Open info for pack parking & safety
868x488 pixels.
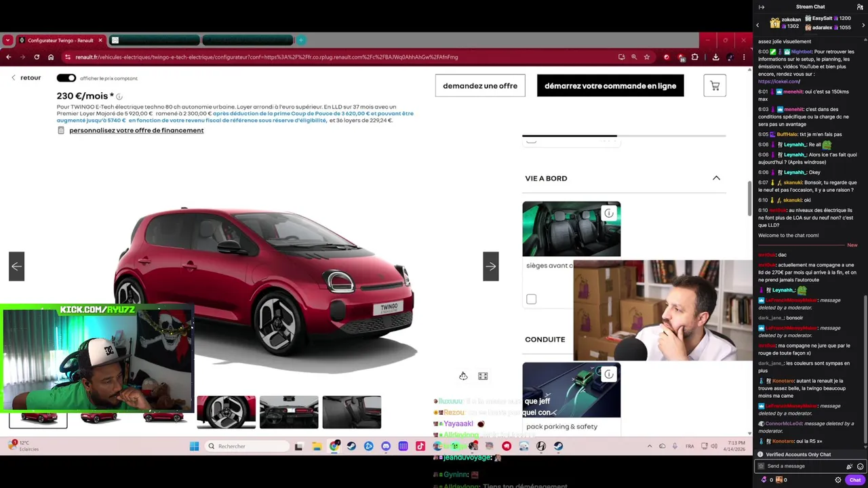[609, 374]
